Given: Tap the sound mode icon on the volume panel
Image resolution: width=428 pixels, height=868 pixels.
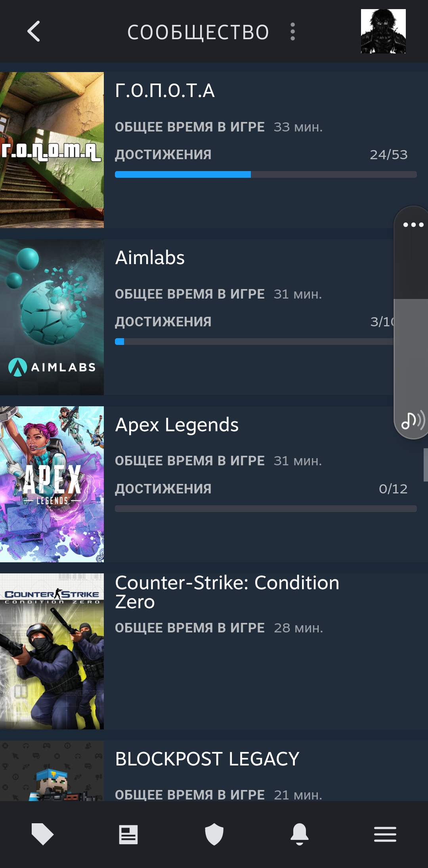Looking at the screenshot, I should pyautogui.click(x=413, y=420).
